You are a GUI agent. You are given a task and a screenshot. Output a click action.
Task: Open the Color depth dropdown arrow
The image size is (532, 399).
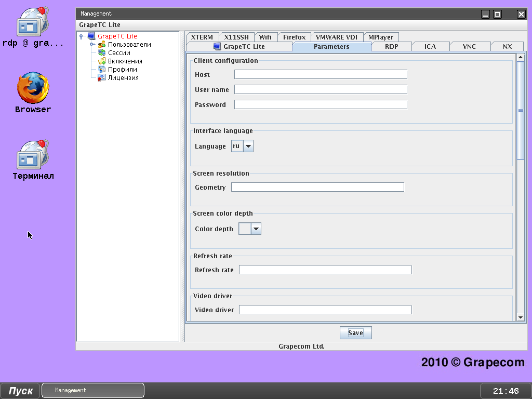256,229
